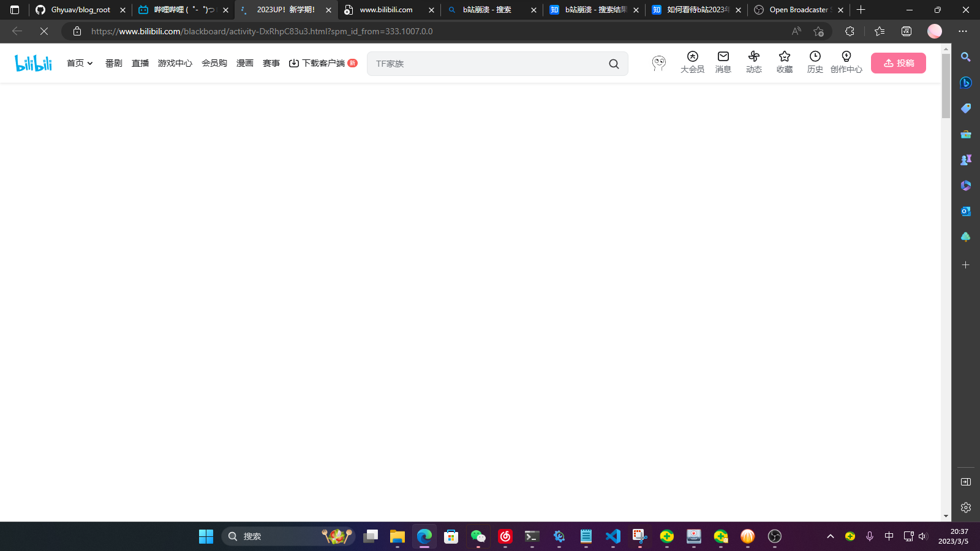Screen dimensions: 980x551
Task: Click the pink 投稿 upload button
Action: (x=898, y=62)
